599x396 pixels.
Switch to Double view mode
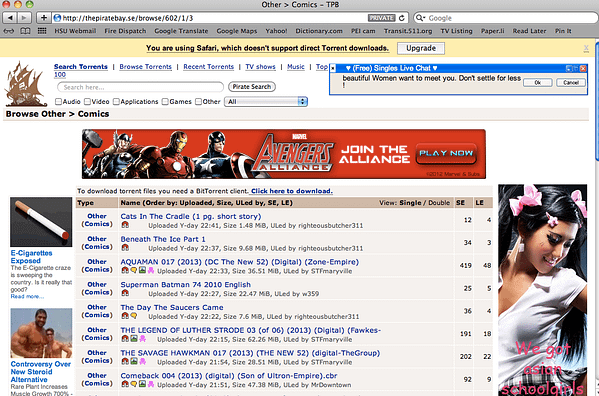[x=439, y=203]
